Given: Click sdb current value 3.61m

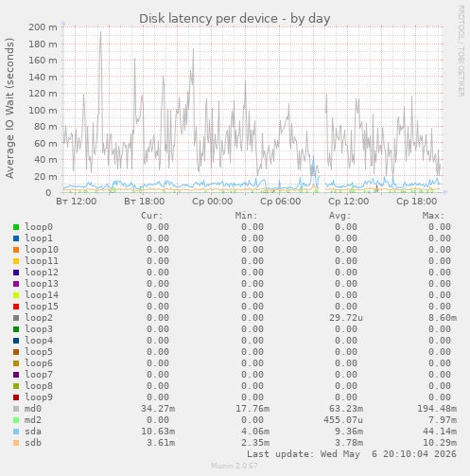Looking at the screenshot, I should coord(161,443).
